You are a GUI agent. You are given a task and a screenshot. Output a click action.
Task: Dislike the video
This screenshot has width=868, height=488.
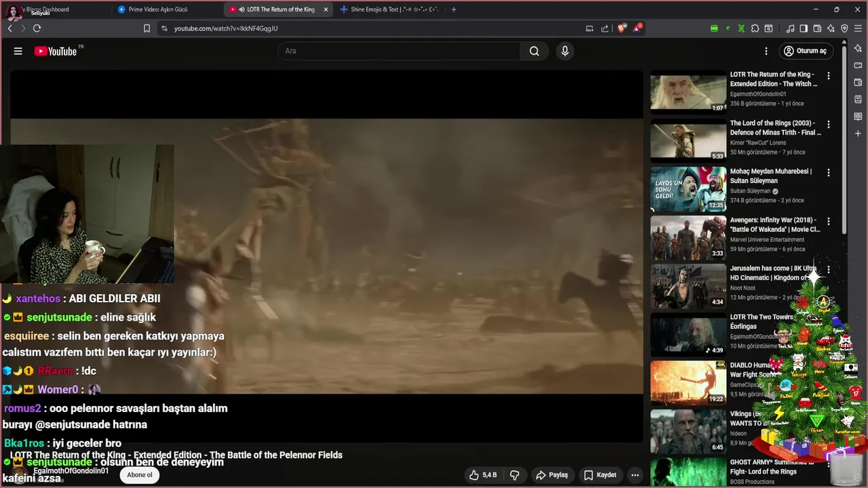[514, 475]
